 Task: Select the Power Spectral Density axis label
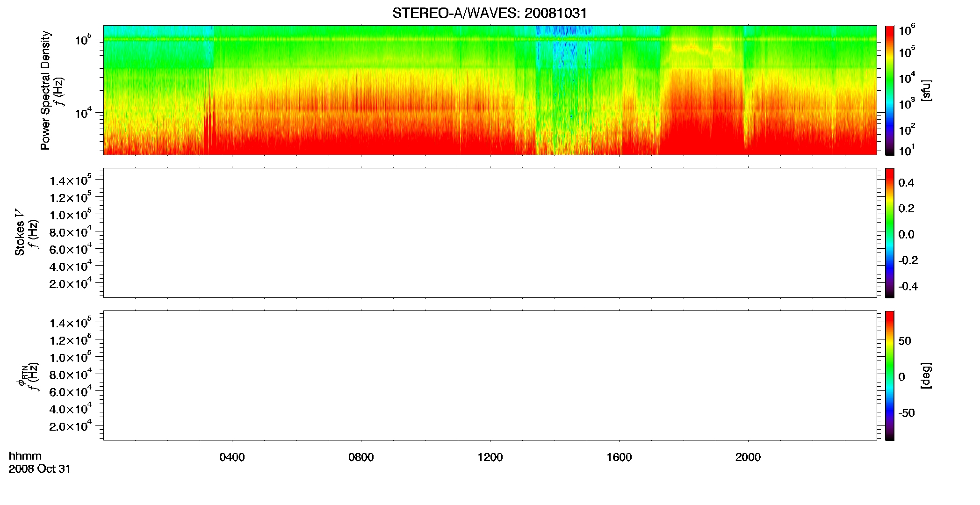45,90
